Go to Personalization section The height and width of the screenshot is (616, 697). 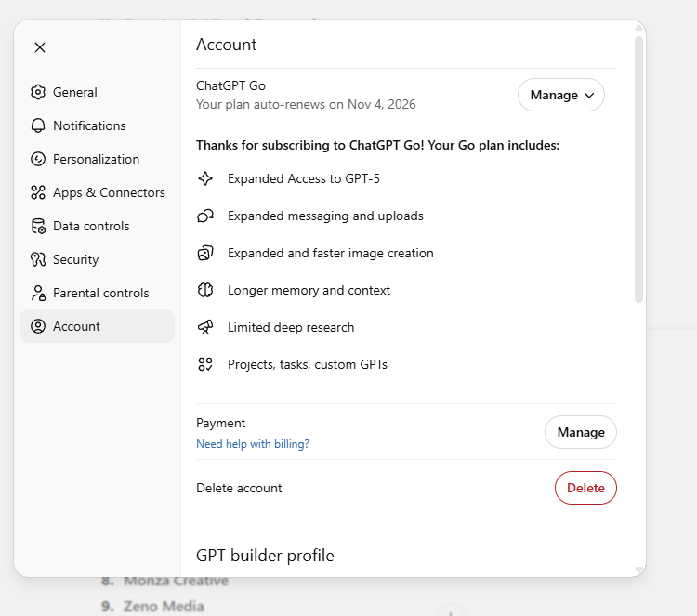click(97, 159)
